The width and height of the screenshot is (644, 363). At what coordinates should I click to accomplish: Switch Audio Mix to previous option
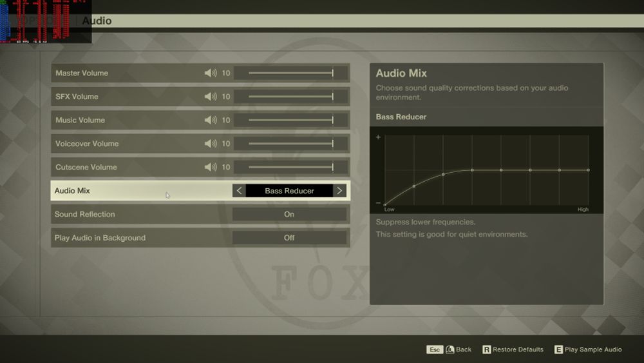click(x=239, y=191)
